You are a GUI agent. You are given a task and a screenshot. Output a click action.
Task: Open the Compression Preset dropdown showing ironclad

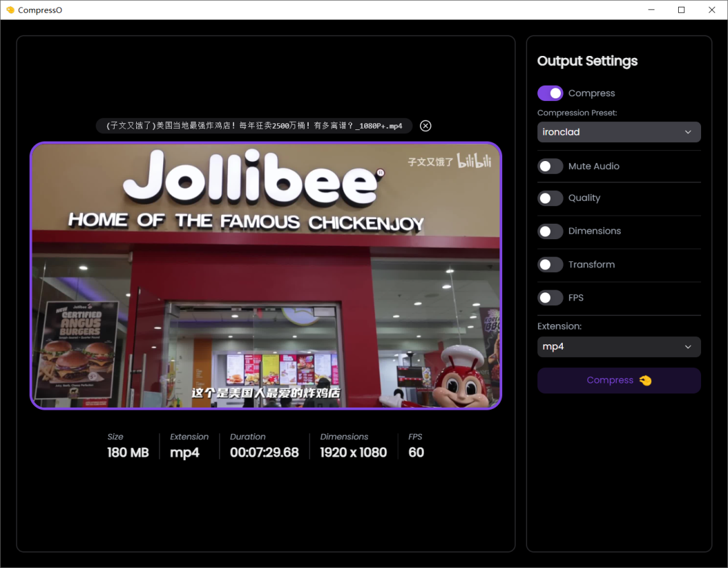click(618, 132)
